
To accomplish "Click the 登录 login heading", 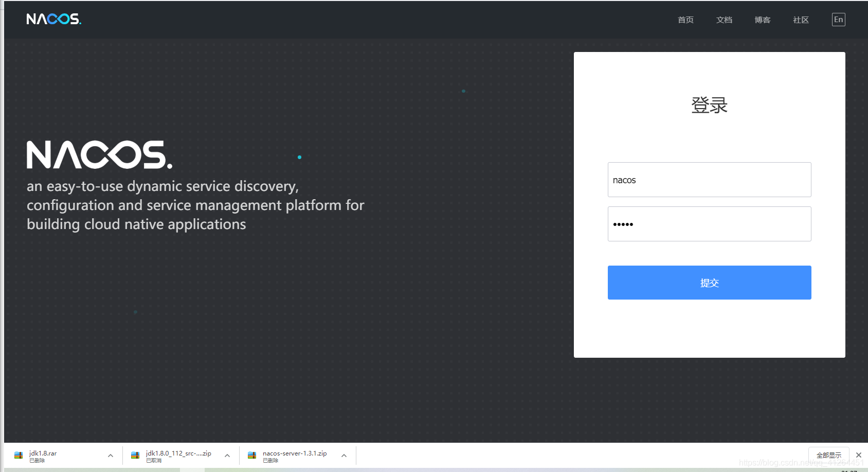I will (x=710, y=105).
